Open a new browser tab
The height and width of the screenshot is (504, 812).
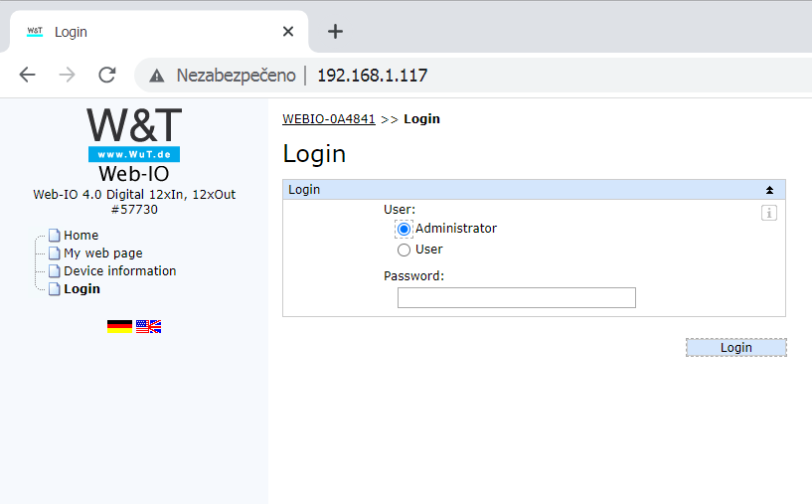[335, 32]
